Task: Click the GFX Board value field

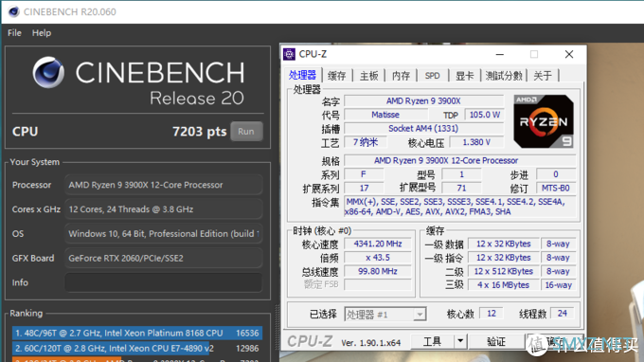Action: [x=163, y=258]
